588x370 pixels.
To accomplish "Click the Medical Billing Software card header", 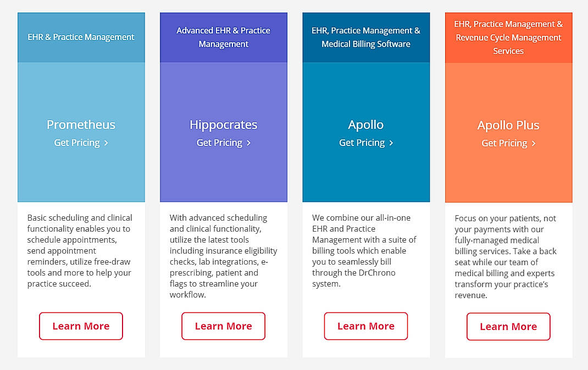I will pos(366,37).
